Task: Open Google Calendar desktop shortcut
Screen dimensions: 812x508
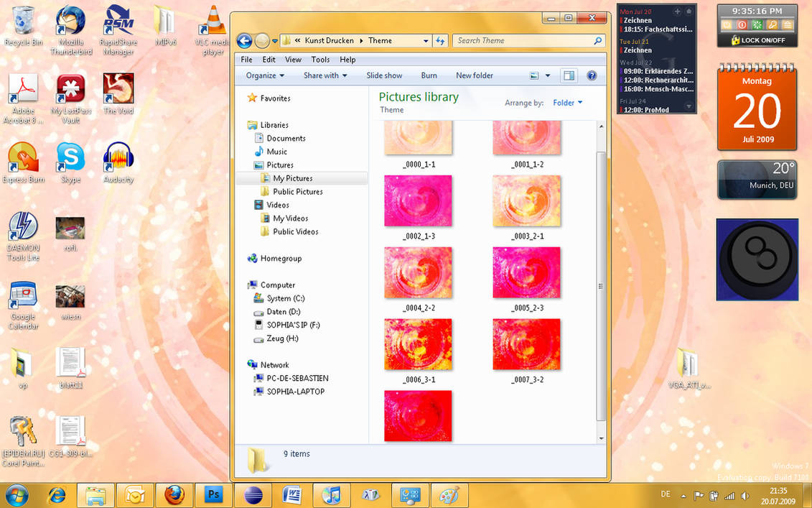Action: [x=23, y=305]
